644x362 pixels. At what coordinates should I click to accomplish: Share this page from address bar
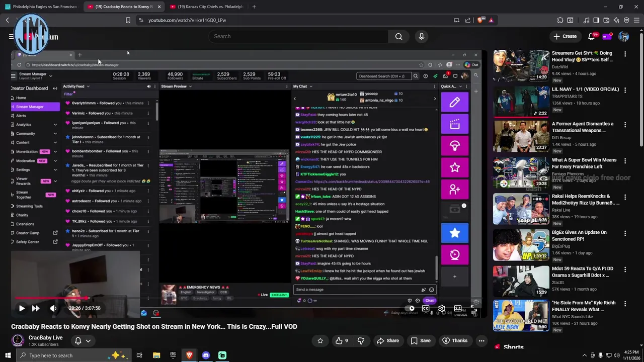click(468, 20)
